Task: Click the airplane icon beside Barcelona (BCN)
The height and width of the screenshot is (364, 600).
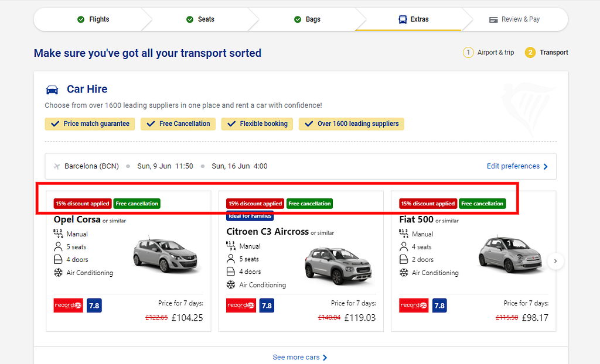Action: [57, 166]
